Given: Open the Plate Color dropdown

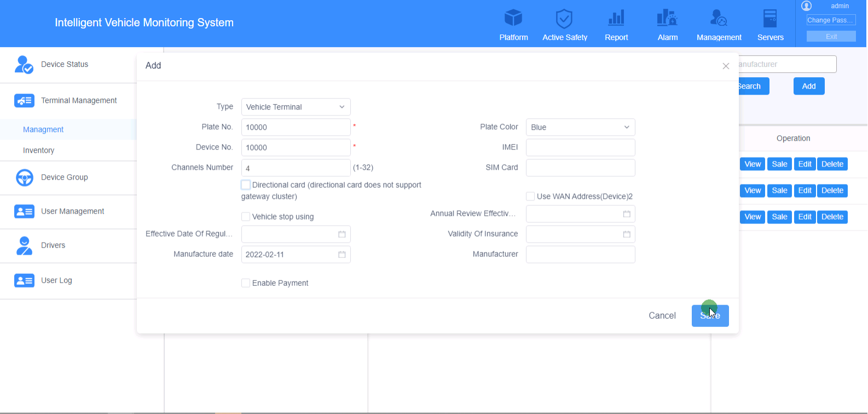Looking at the screenshot, I should coord(580,127).
